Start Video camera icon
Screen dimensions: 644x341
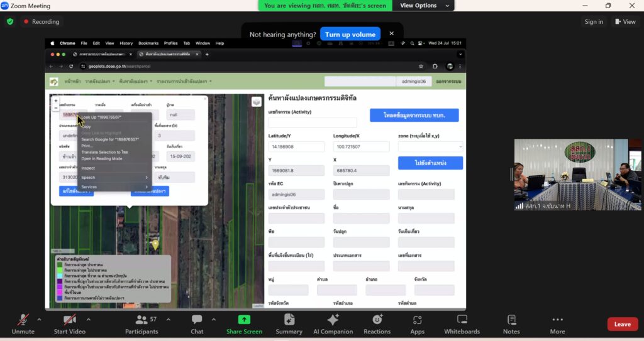tap(69, 320)
